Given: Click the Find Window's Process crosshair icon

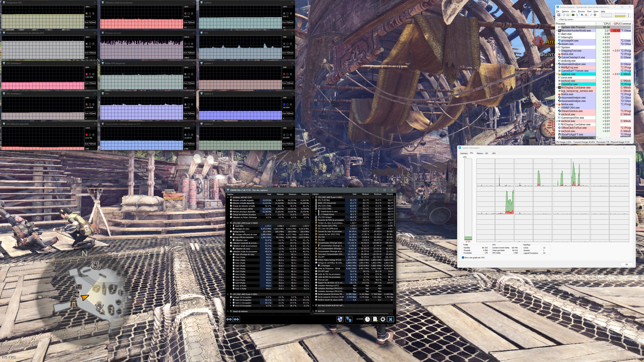Looking at the screenshot, I should 595,15.
